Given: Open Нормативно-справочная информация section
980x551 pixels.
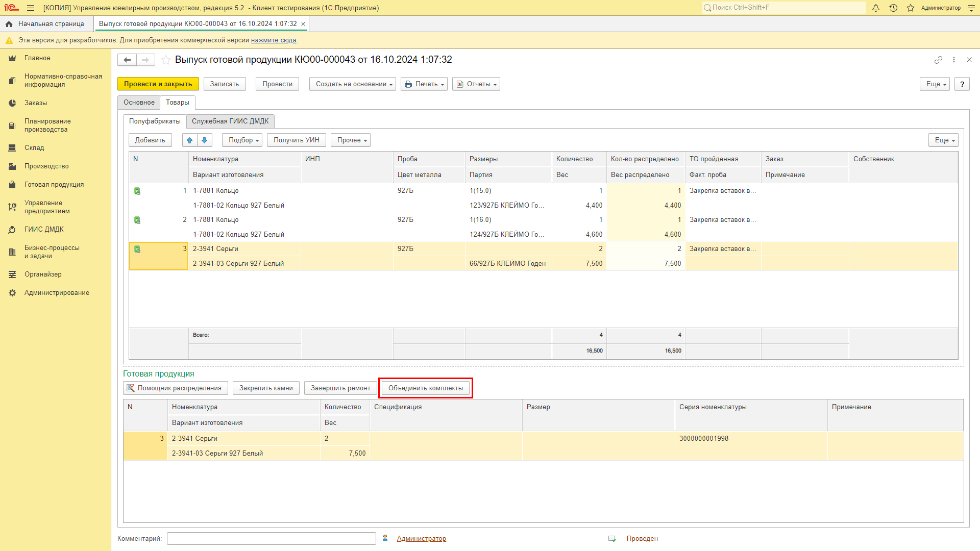Looking at the screenshot, I should click(63, 81).
